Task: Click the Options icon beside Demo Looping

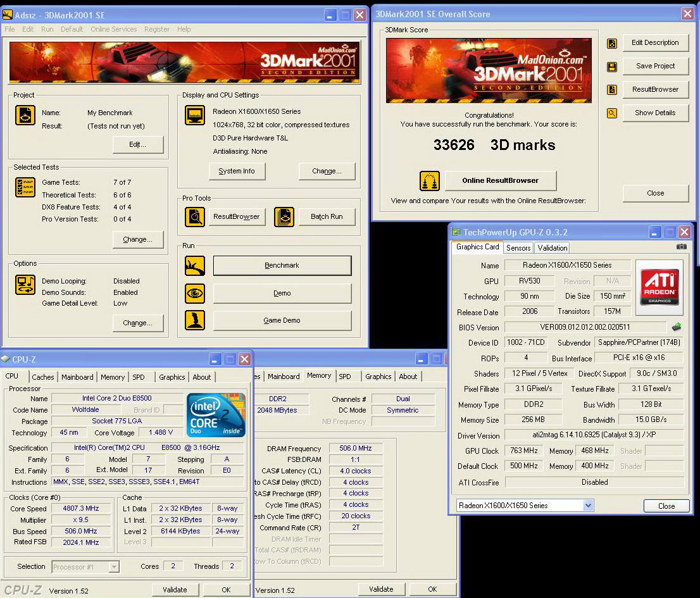Action: (25, 284)
